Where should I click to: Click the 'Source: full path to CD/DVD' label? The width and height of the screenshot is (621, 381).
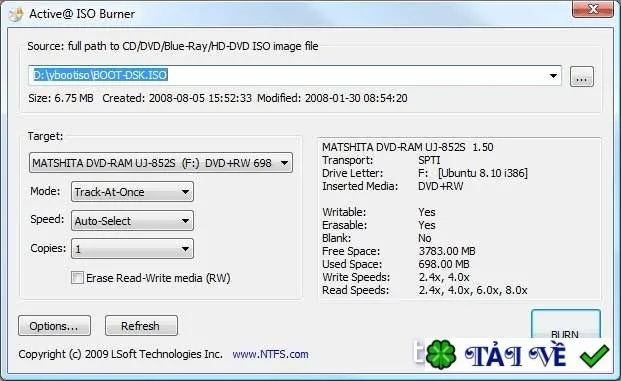tap(173, 46)
